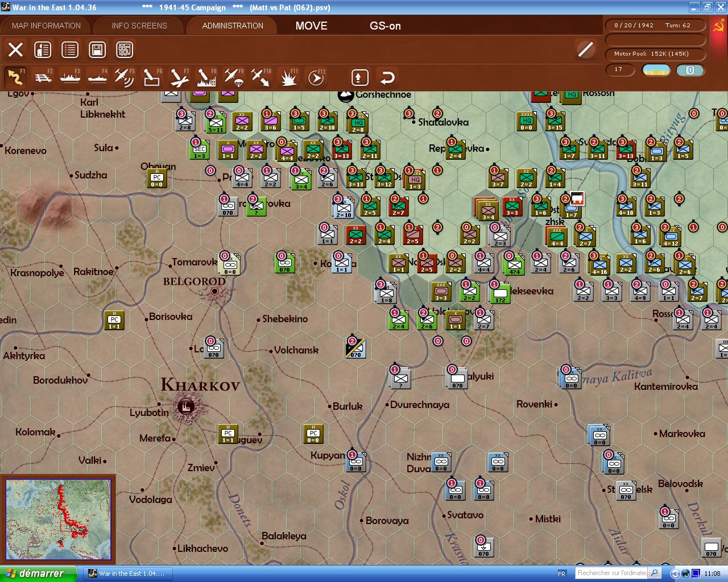The image size is (728, 582).
Task: Click the GS-on ground support toggle
Action: 385,26
